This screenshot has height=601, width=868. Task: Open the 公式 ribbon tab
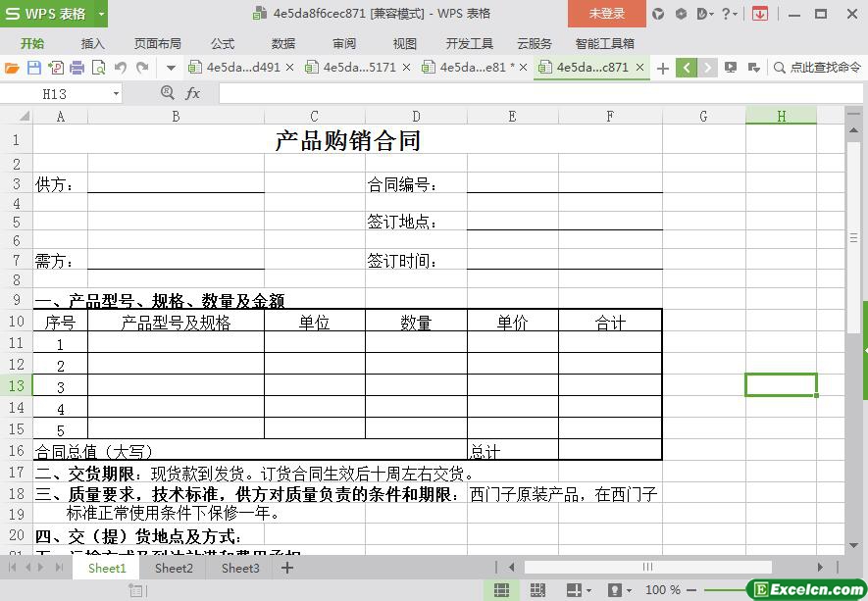(x=223, y=44)
